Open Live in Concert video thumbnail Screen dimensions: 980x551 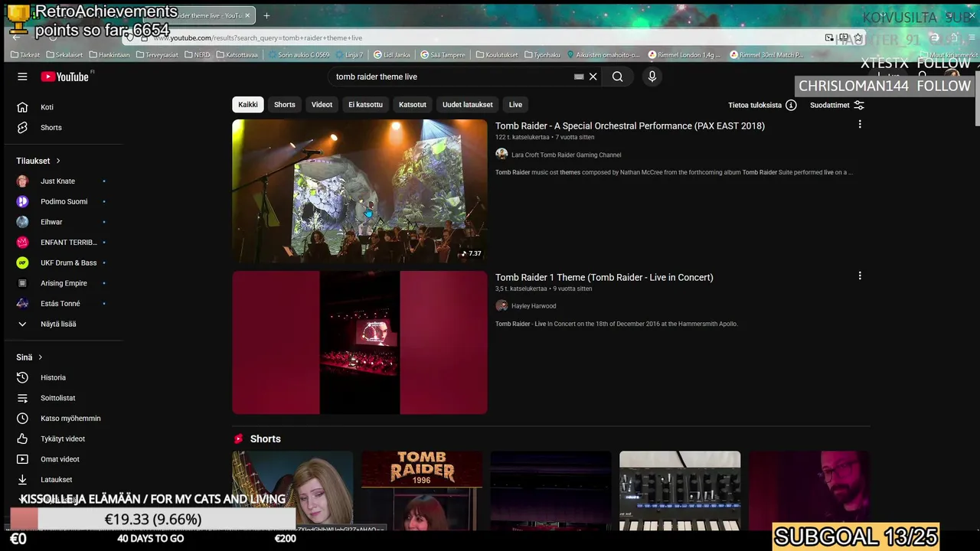[x=360, y=342]
